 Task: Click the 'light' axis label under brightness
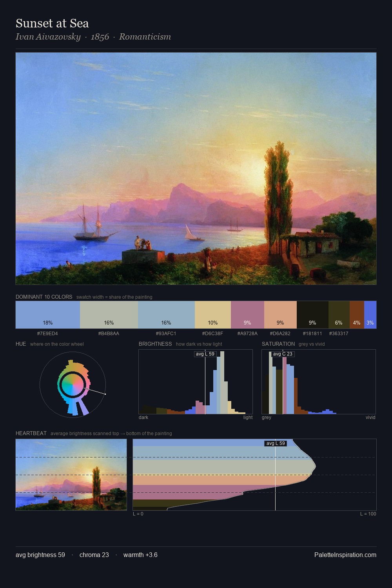(248, 417)
